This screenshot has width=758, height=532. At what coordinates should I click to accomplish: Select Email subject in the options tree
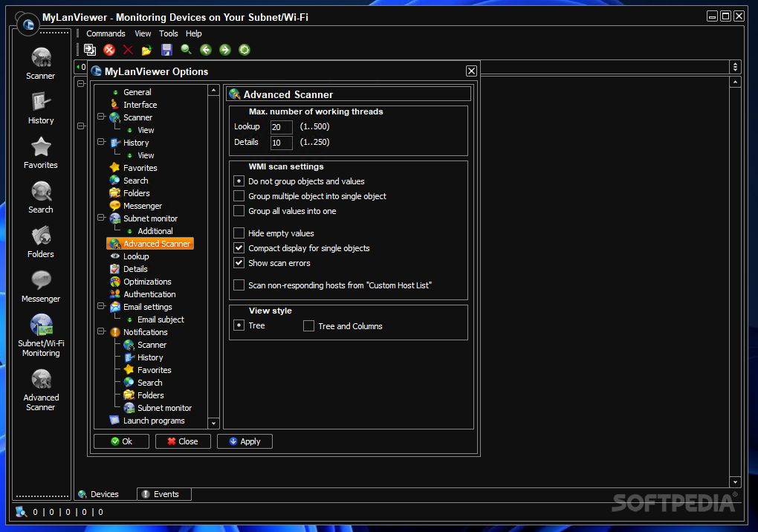(160, 319)
